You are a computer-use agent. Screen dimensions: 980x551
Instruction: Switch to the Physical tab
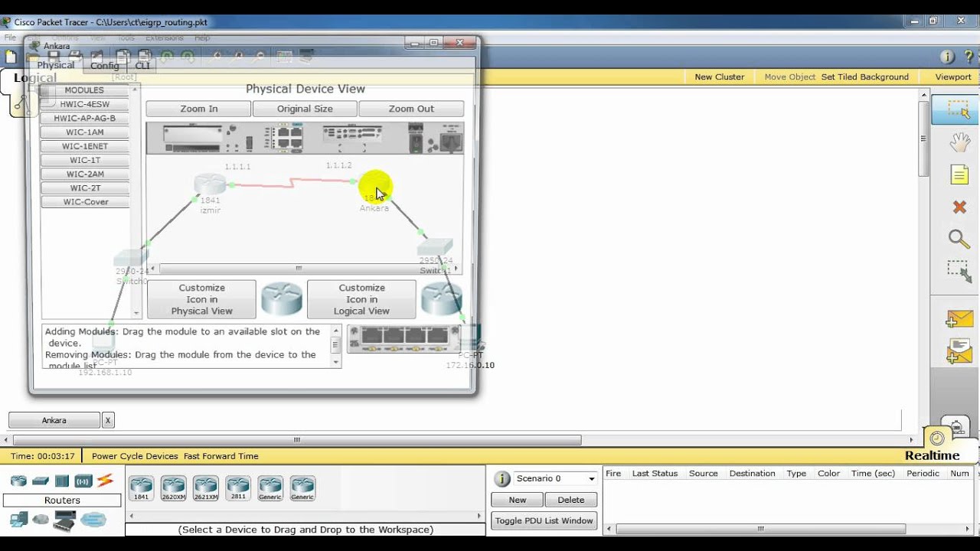(56, 65)
